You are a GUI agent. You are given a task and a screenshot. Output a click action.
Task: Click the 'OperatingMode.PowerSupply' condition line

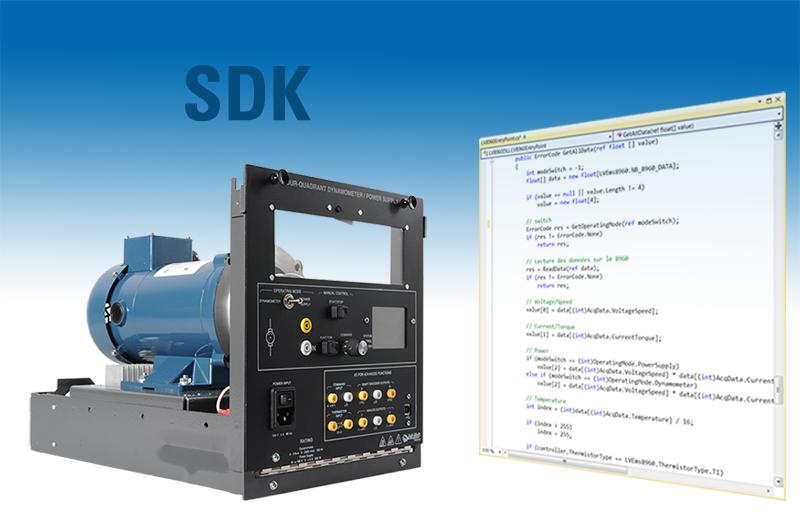click(603, 362)
